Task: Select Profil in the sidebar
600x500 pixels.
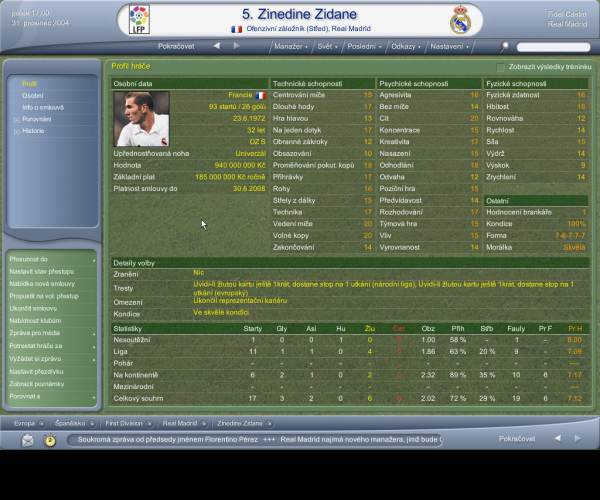Action: [x=29, y=84]
